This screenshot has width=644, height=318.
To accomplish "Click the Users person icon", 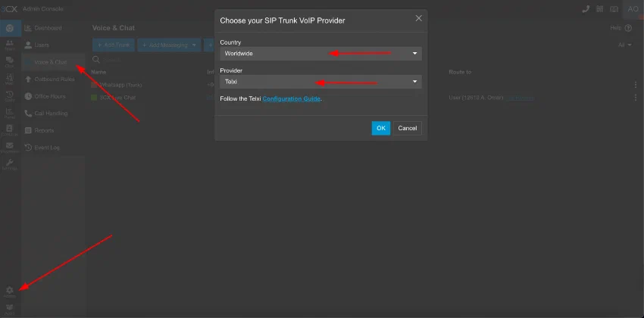I will pyautogui.click(x=28, y=45).
